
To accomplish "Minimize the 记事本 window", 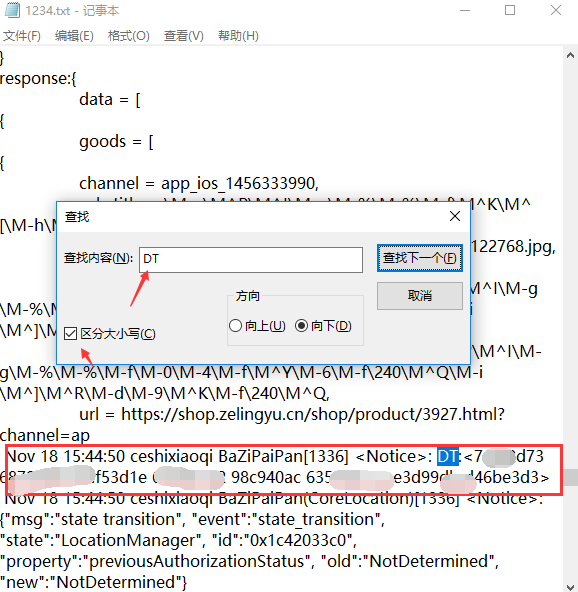I will coord(465,10).
